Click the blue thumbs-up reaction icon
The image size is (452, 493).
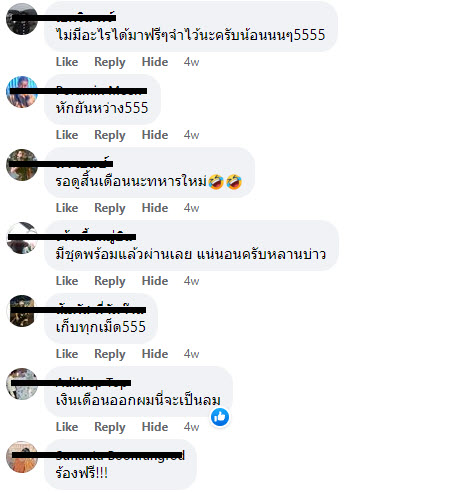click(220, 417)
